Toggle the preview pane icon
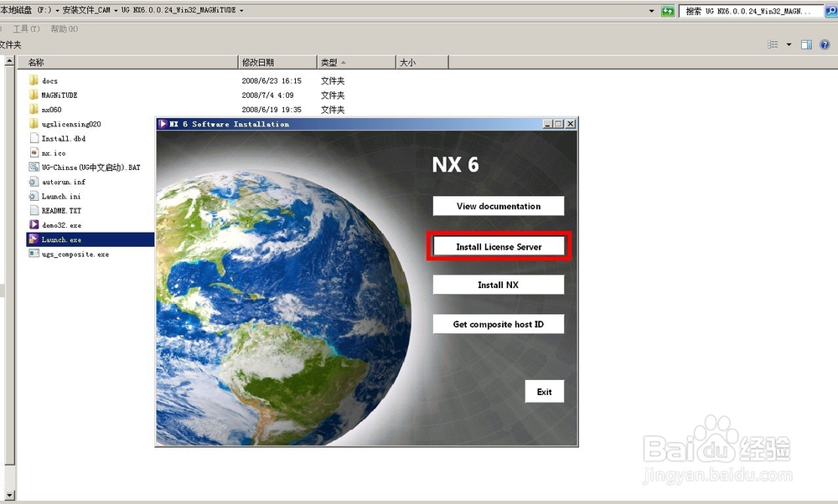Image resolution: width=838 pixels, height=504 pixels. (x=806, y=44)
